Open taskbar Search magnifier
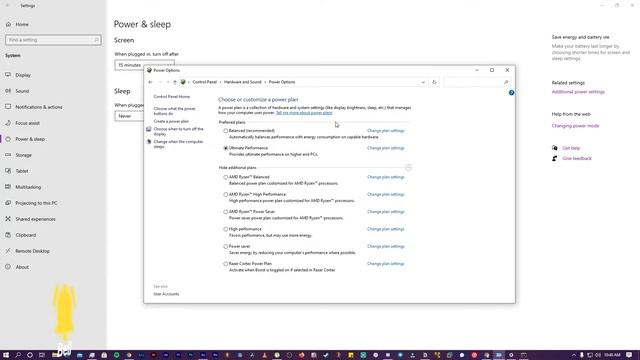Screen dimensions: 640x360 pyautogui.click(x=18, y=355)
